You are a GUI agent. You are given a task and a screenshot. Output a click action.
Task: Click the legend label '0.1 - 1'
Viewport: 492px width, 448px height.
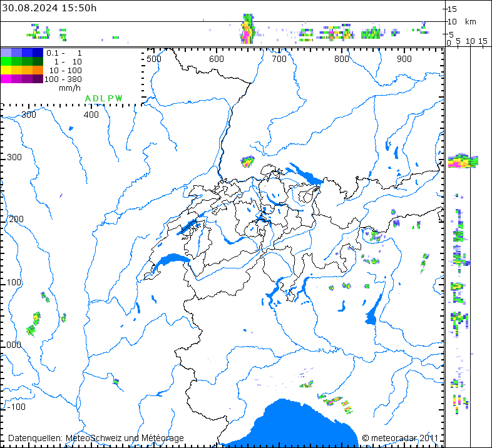pyautogui.click(x=64, y=53)
